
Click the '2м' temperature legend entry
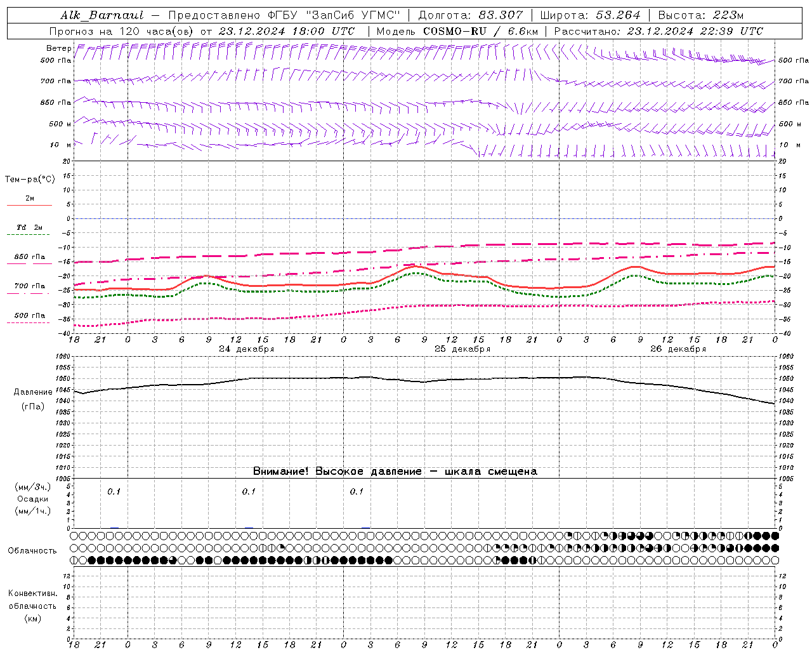click(x=30, y=199)
